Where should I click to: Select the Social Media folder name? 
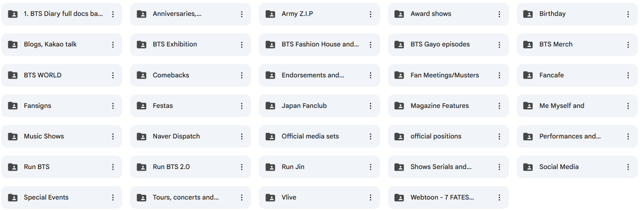559,167
